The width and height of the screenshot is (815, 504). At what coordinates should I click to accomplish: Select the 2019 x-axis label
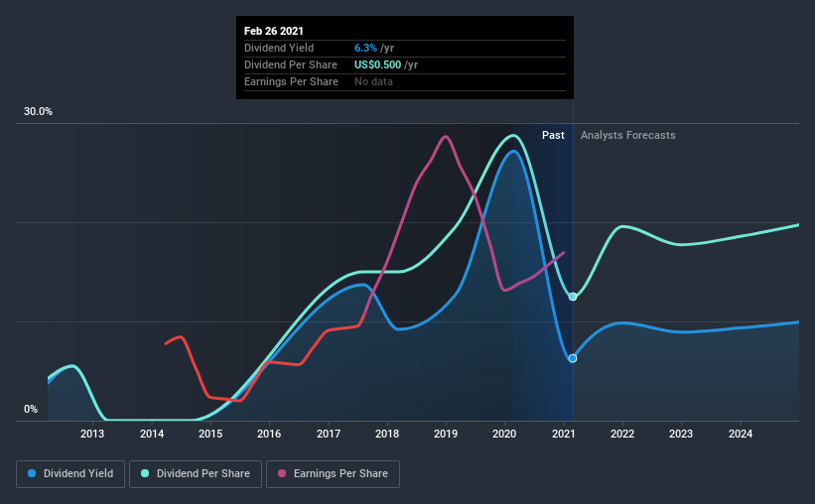(x=446, y=434)
